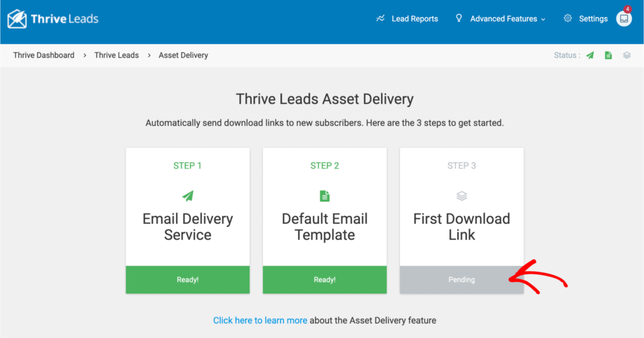Open Lead Reports from the top menu
This screenshot has height=338, width=644.
pyautogui.click(x=414, y=19)
